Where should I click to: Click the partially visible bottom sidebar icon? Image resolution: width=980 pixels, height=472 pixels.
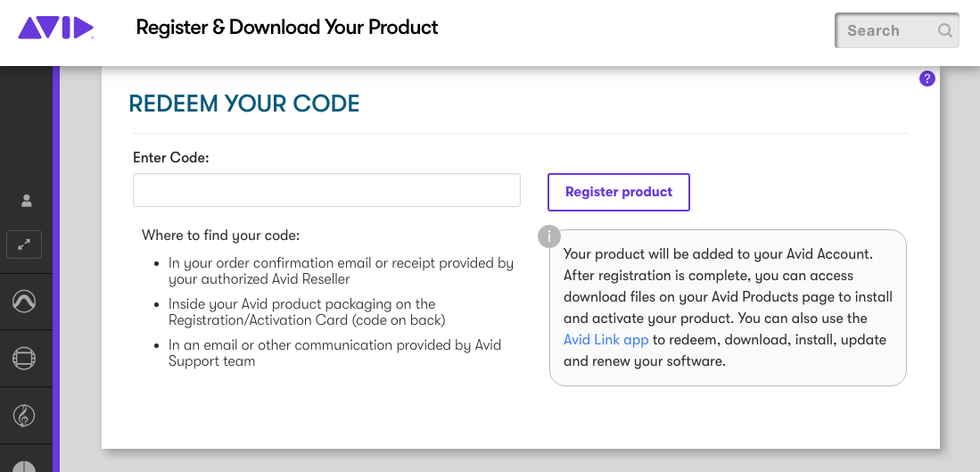coord(24,466)
